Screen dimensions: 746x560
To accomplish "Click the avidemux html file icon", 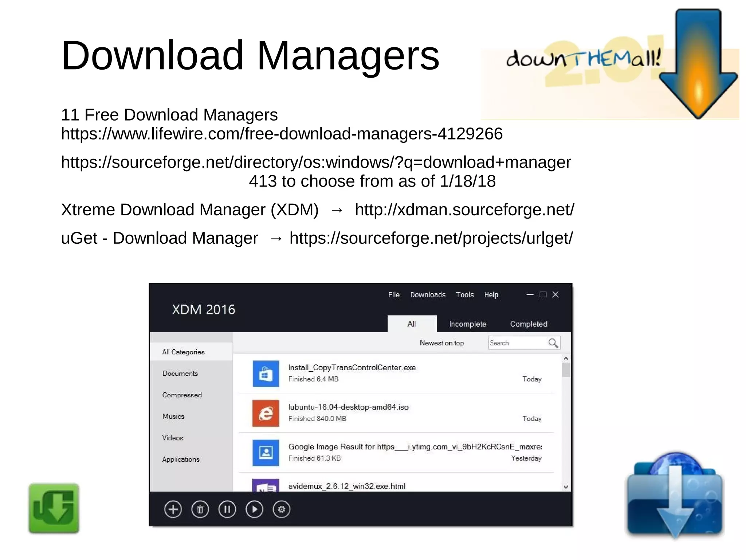I will click(266, 485).
